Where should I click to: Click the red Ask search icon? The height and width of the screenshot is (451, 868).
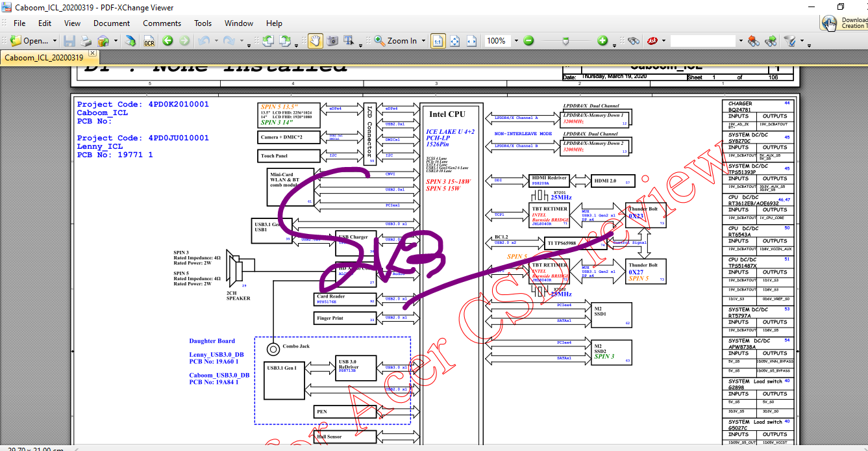pyautogui.click(x=652, y=41)
